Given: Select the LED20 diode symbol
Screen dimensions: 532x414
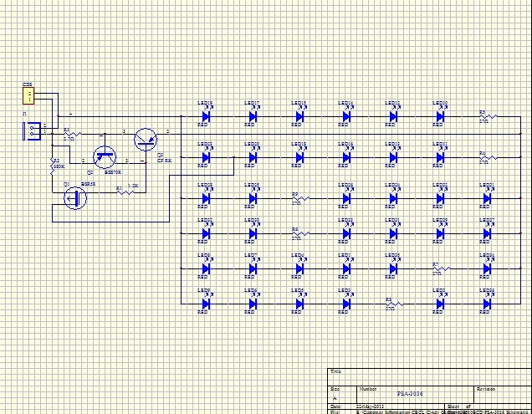Looking at the screenshot, I should click(253, 157).
